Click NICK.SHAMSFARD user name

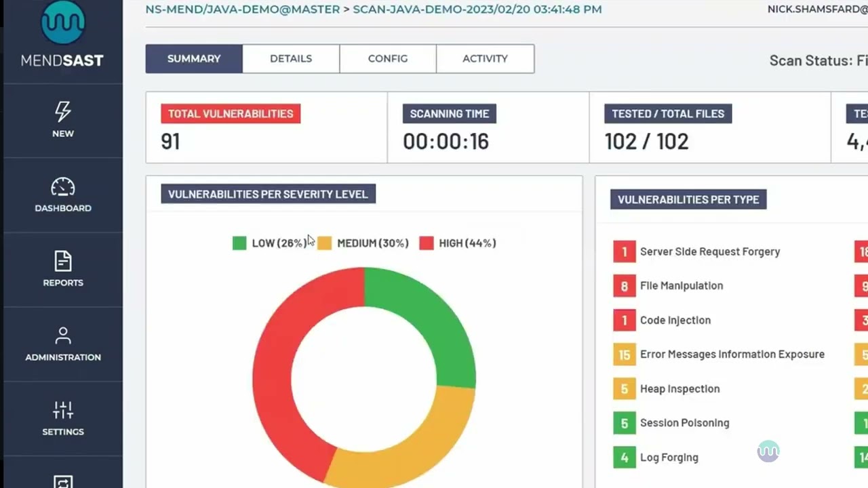click(x=817, y=9)
